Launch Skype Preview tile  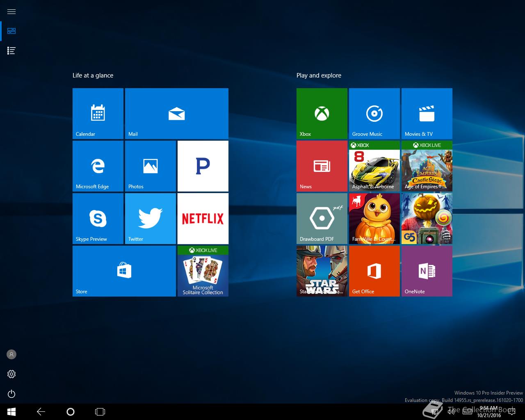pyautogui.click(x=98, y=219)
